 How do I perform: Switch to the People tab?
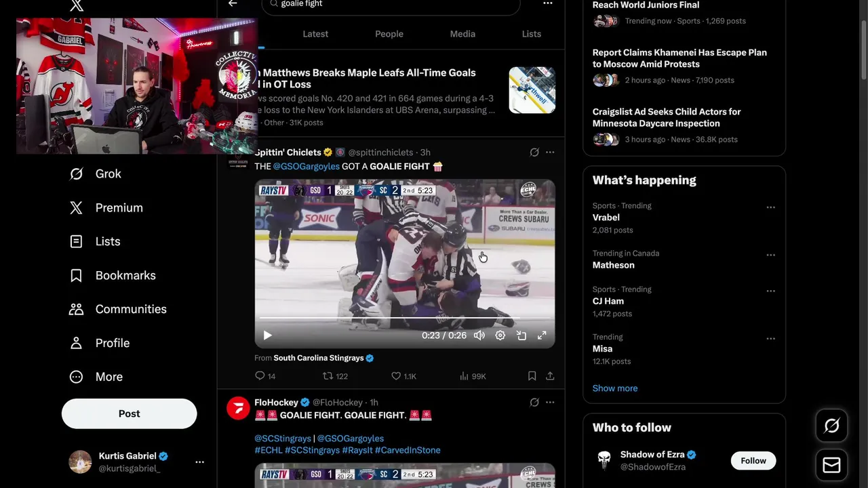pyautogui.click(x=389, y=34)
